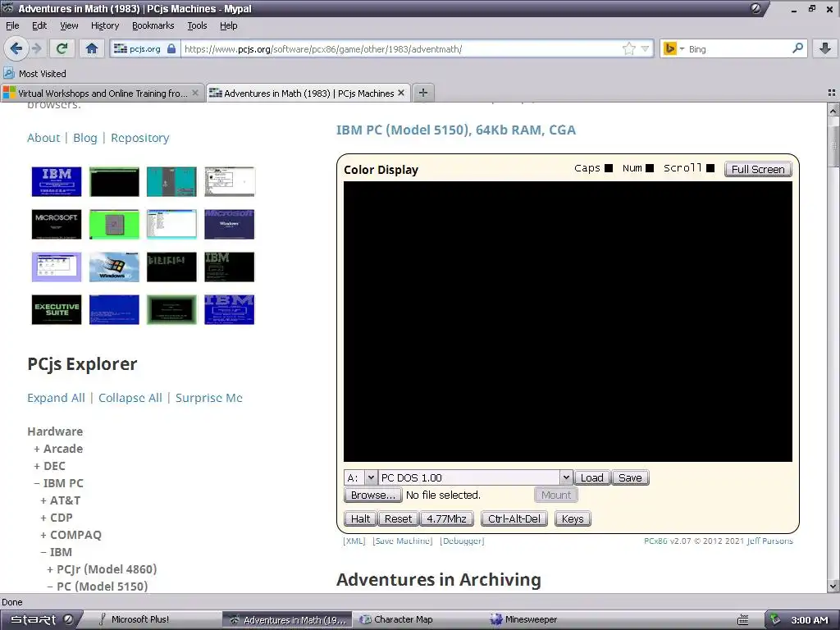Open the MICROSOFT black screen thumbnail

pos(57,224)
